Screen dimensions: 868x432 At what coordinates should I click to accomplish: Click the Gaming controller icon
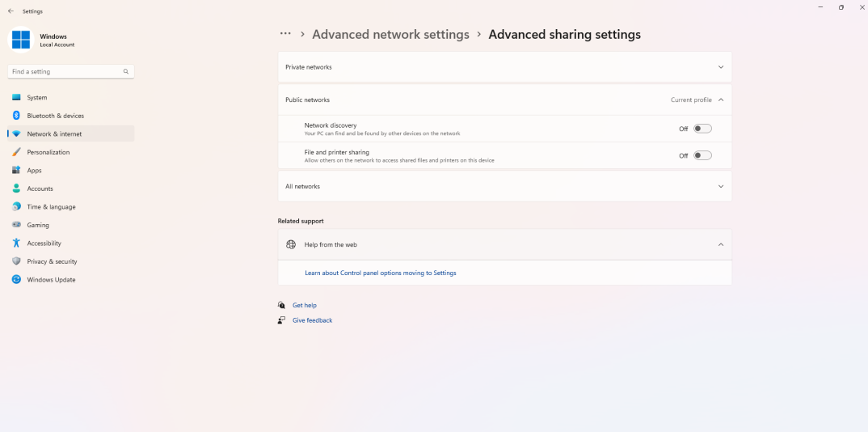pos(17,225)
